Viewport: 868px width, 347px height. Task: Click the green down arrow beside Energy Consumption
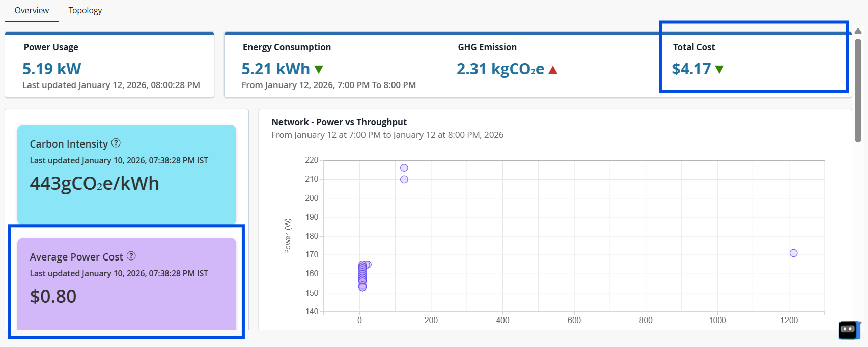tap(319, 69)
